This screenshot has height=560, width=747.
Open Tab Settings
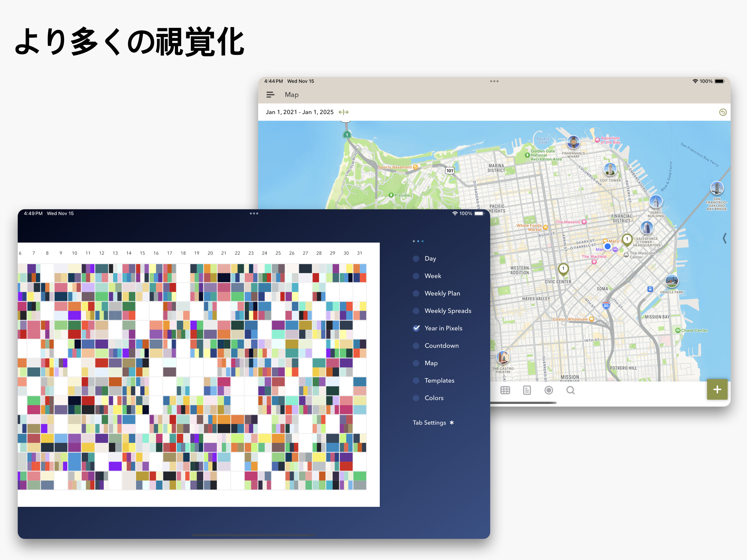pos(433,423)
